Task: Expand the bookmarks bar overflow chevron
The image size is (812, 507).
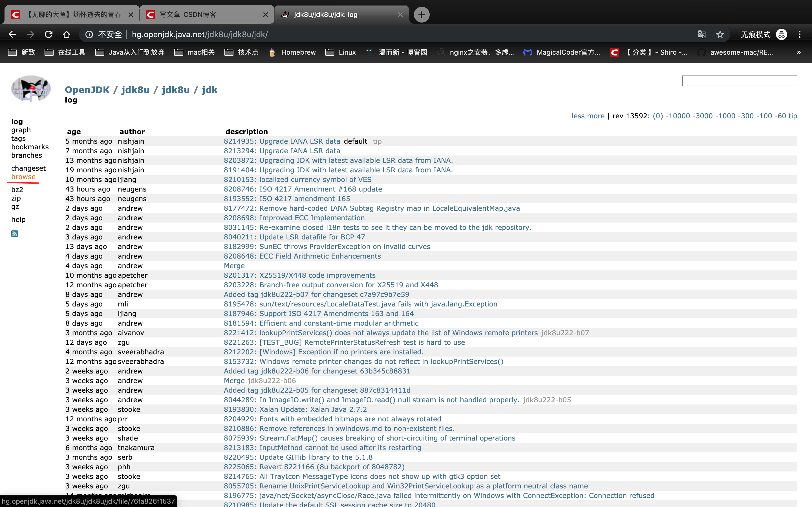Action: tap(798, 52)
